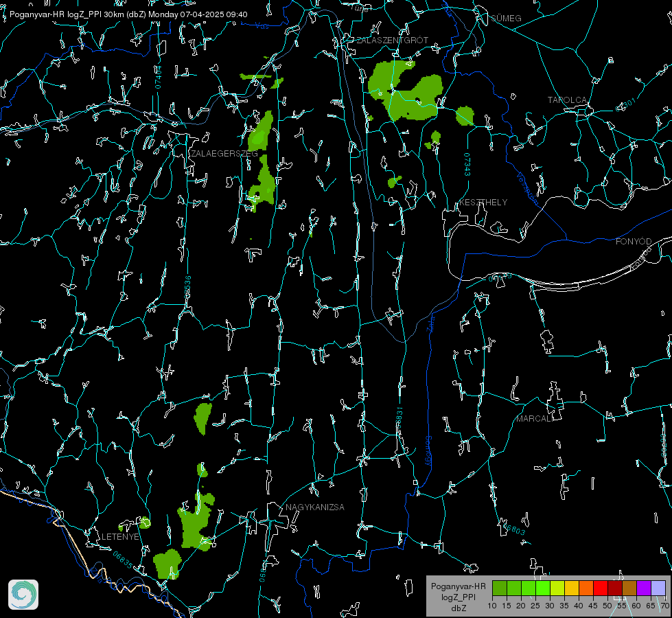The width and height of the screenshot is (672, 618).
Task: Click the Veszprém county border label
Action: pos(527,188)
